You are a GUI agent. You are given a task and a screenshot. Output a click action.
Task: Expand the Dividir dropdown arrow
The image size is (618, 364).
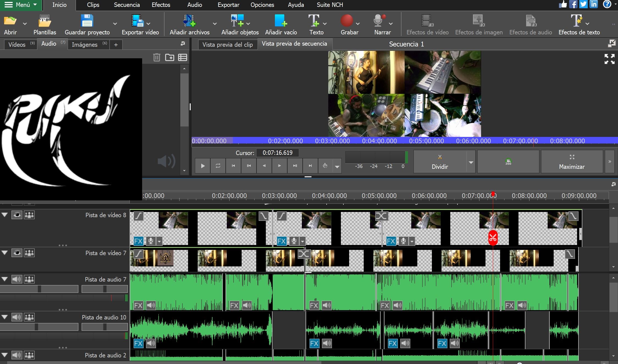471,162
